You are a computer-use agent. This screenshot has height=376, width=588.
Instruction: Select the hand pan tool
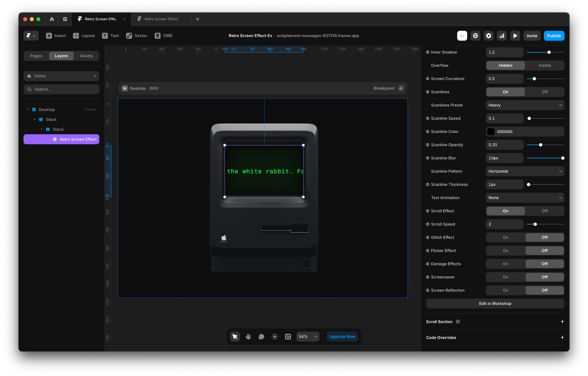click(248, 337)
